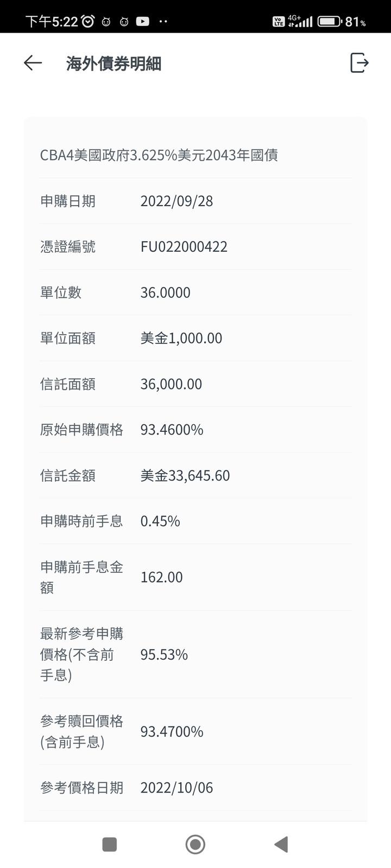Tap the 申購前手息金額 value 162.00
This screenshot has width=391, height=868.
161,577
